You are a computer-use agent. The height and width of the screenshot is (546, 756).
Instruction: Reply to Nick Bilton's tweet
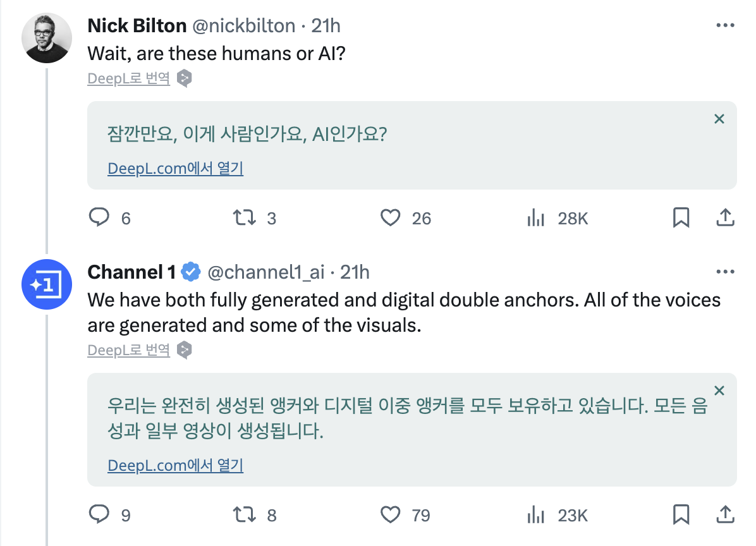coord(100,217)
